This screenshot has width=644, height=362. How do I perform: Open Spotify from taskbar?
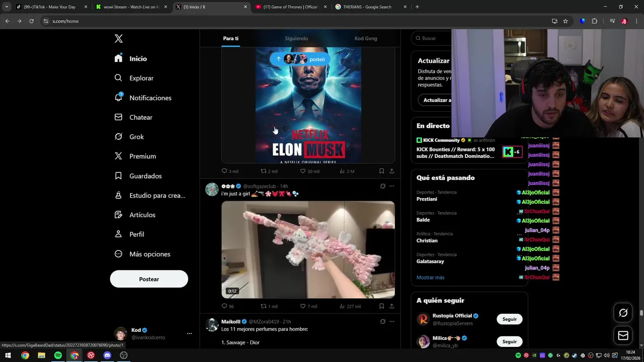[x=58, y=355]
